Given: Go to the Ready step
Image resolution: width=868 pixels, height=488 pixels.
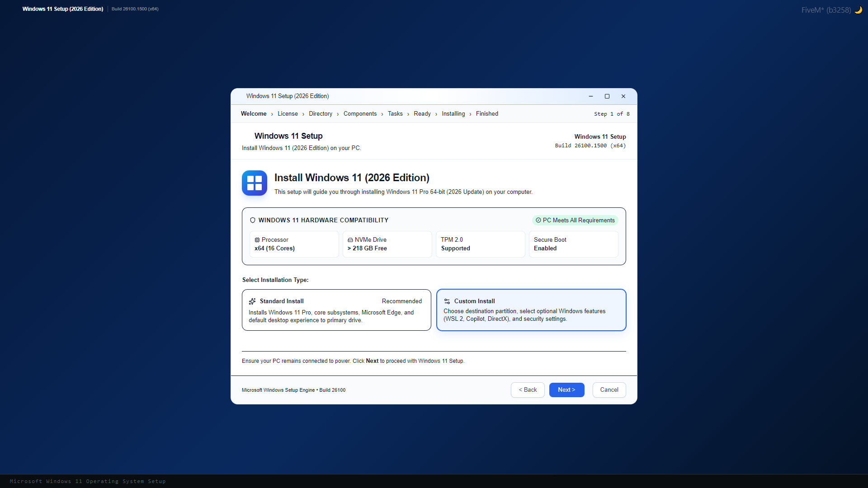Looking at the screenshot, I should pos(422,114).
